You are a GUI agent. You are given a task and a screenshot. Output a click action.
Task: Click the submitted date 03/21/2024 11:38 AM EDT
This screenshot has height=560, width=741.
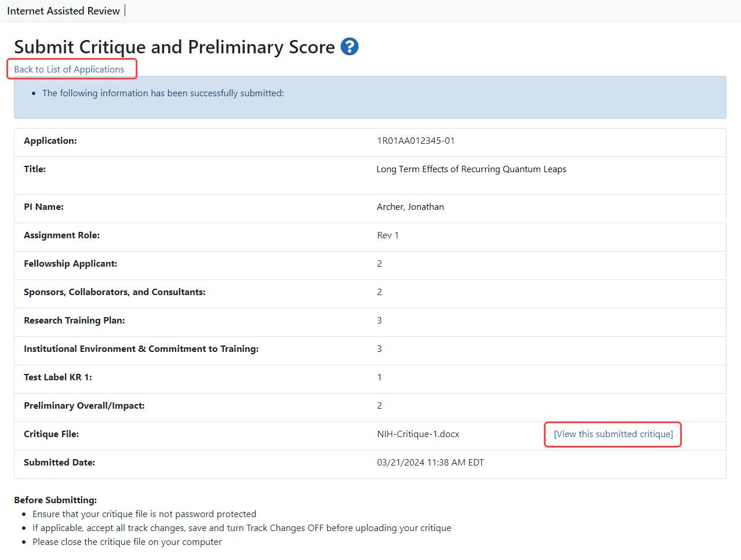(x=430, y=463)
